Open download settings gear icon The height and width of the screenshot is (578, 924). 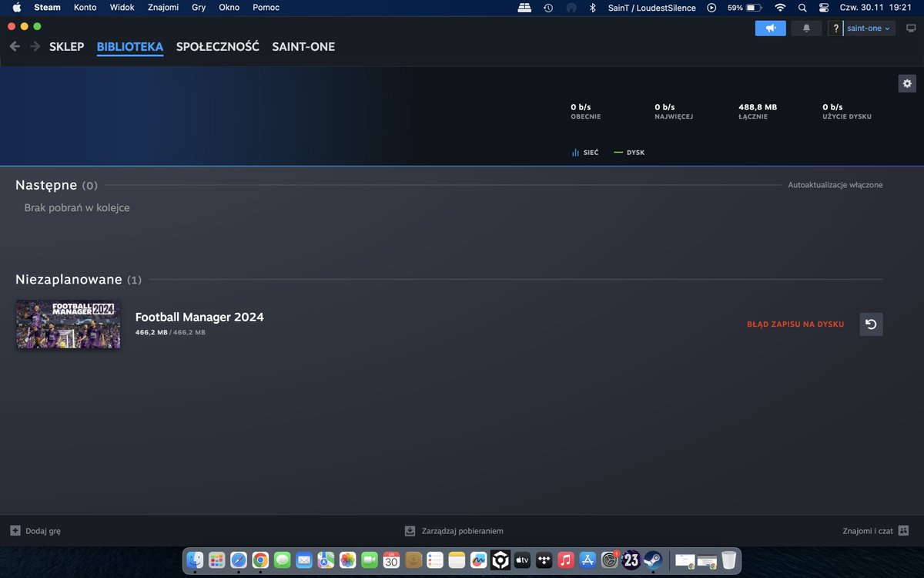[x=907, y=83]
